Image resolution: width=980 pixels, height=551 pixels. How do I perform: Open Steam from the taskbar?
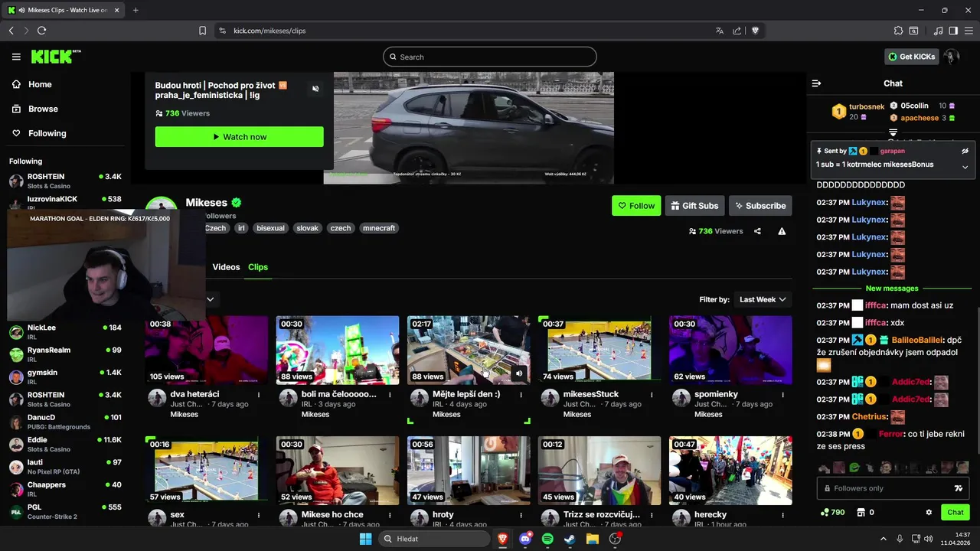pyautogui.click(x=570, y=539)
